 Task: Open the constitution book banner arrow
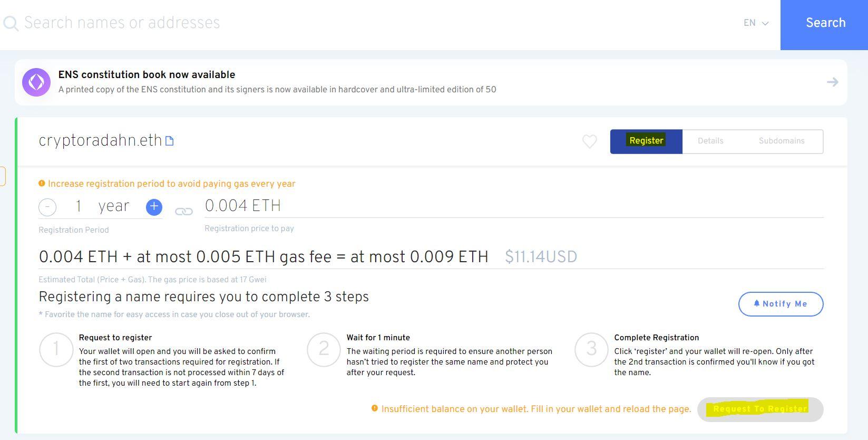pos(832,82)
